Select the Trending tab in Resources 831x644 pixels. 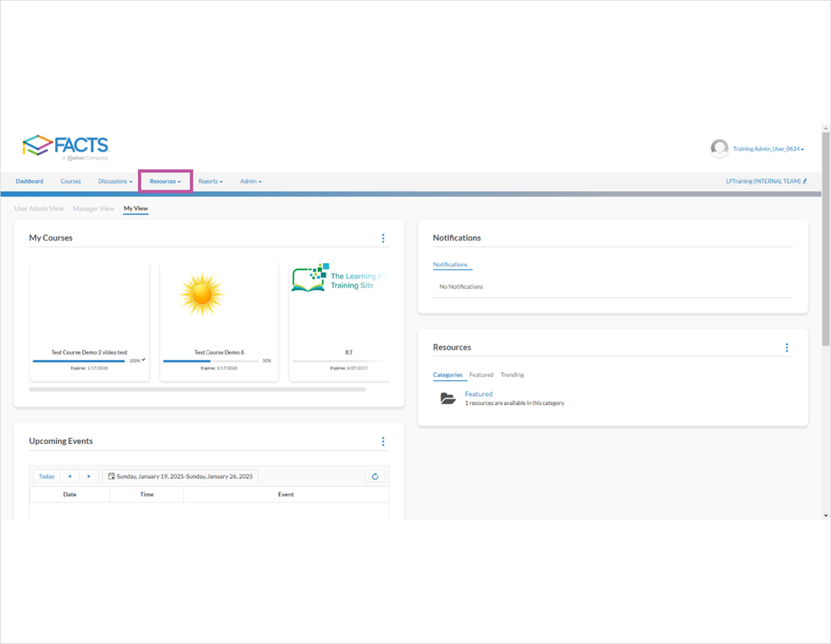click(x=512, y=375)
